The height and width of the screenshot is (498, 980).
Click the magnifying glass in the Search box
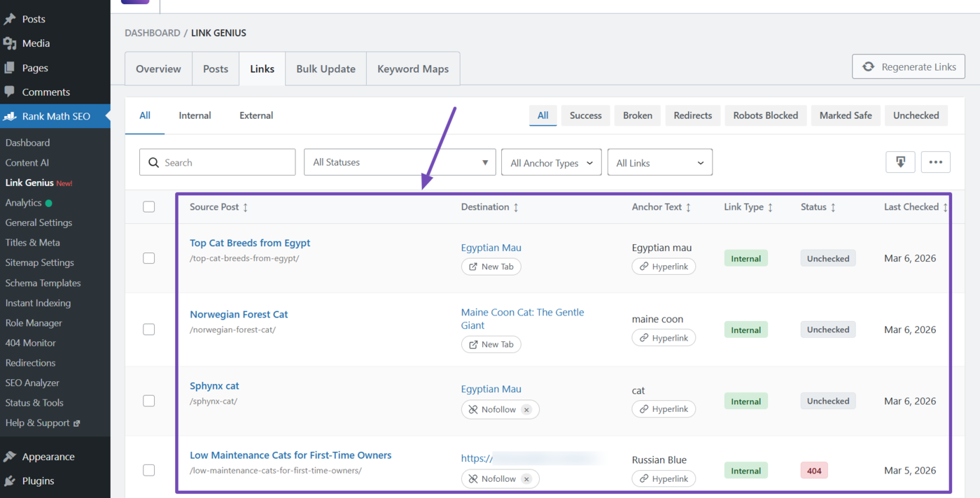pos(154,162)
